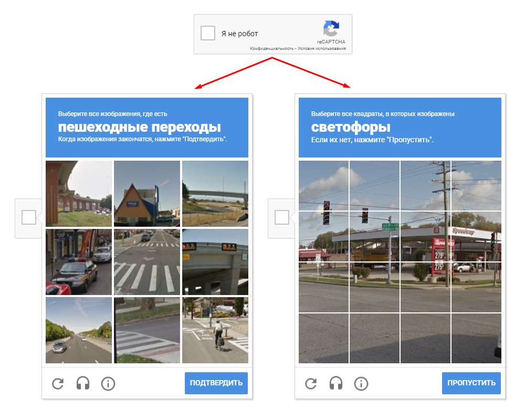Tick the checkbox beside the traffic lights panel
The height and width of the screenshot is (420, 525).
pyautogui.click(x=282, y=217)
